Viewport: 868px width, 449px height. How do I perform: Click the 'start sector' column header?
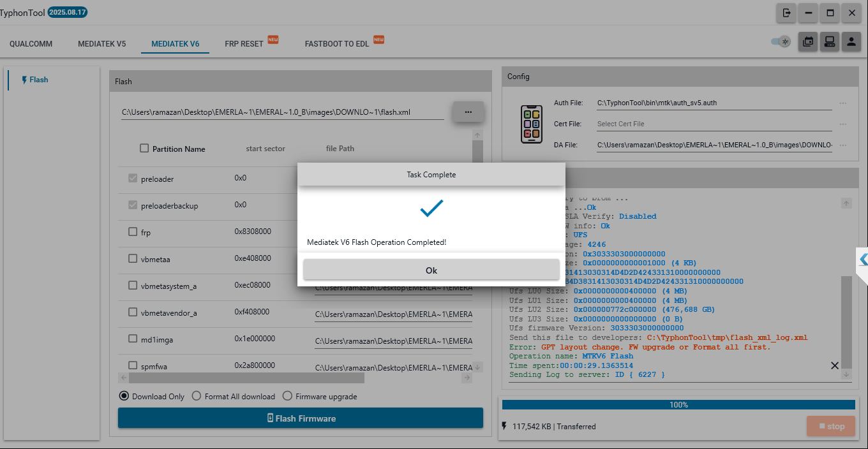pyautogui.click(x=266, y=149)
